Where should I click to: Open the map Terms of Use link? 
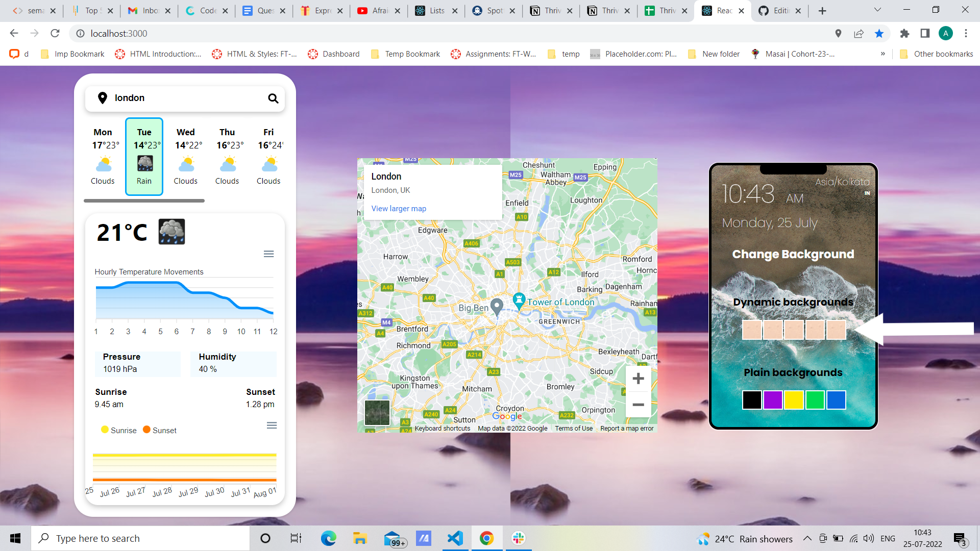click(x=574, y=429)
